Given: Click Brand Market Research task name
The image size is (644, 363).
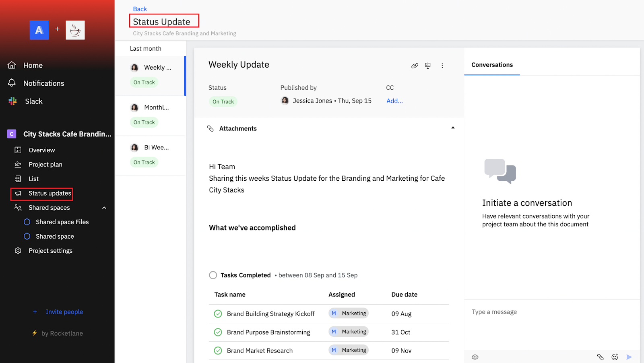Looking at the screenshot, I should tap(260, 351).
